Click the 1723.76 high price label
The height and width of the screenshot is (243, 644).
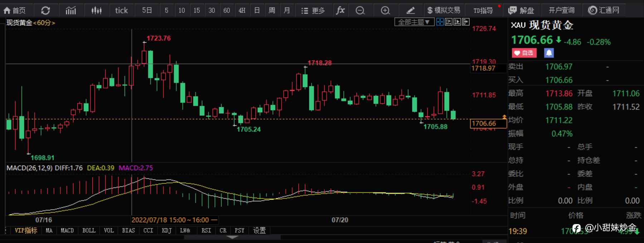tap(158, 38)
